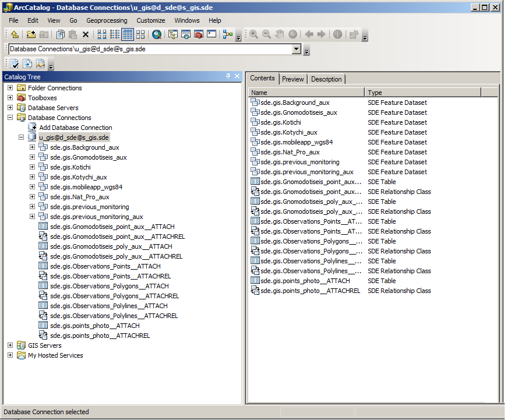Expand the GIS Servers node
The height and width of the screenshot is (420, 507).
[10, 345]
